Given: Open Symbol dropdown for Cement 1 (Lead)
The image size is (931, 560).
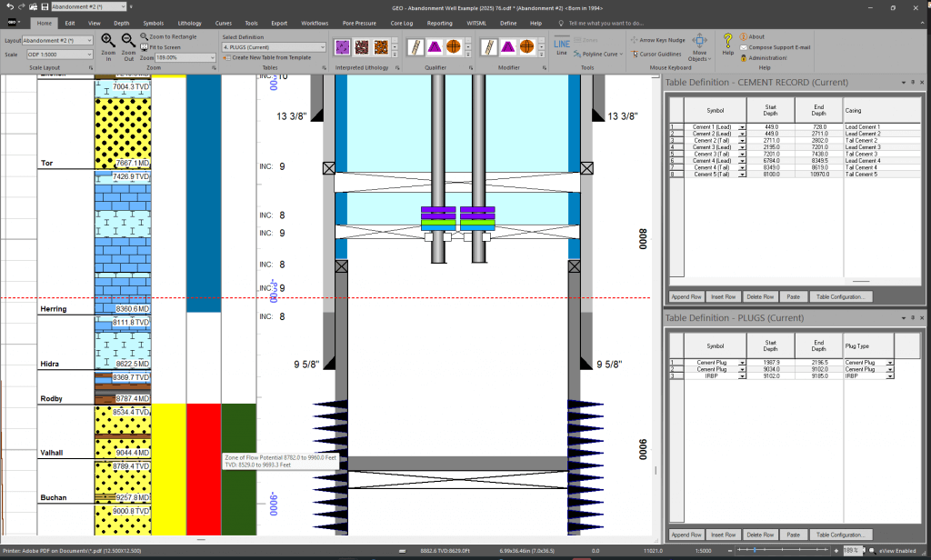Looking at the screenshot, I should pos(742,127).
